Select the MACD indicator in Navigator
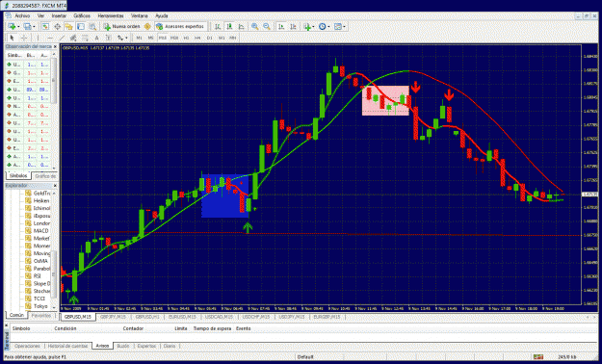This screenshot has height=364, width=602. point(40,231)
